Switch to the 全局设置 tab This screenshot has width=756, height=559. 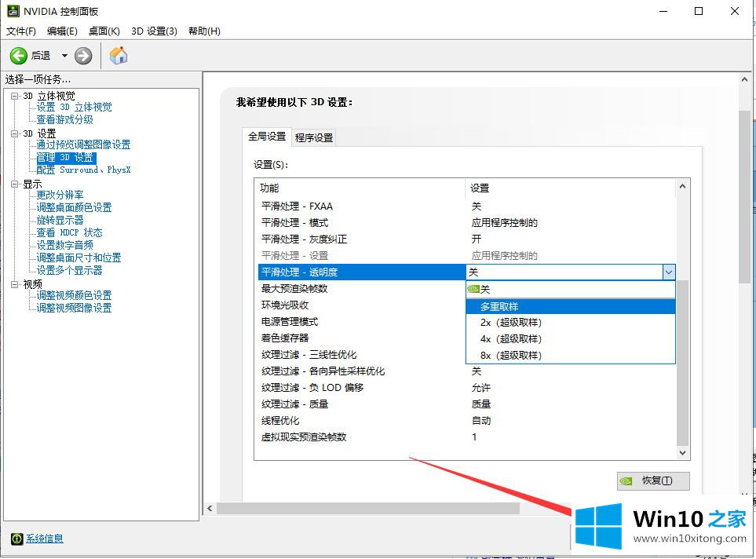267,137
